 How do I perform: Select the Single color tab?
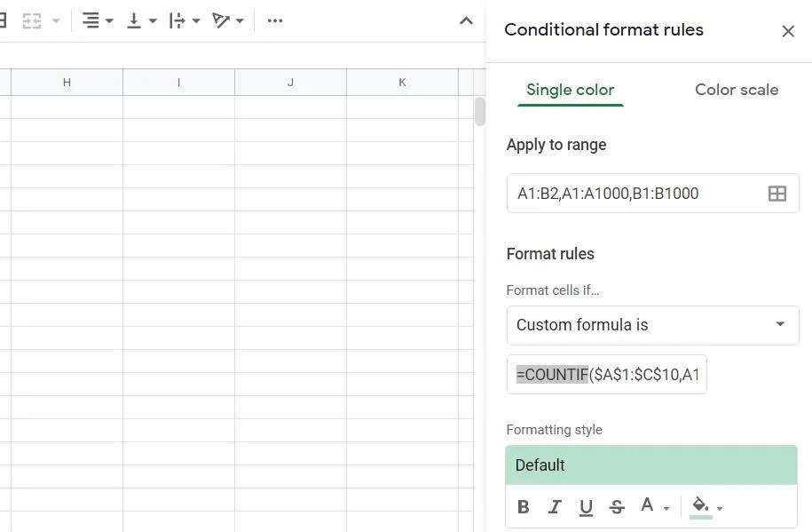coord(570,90)
